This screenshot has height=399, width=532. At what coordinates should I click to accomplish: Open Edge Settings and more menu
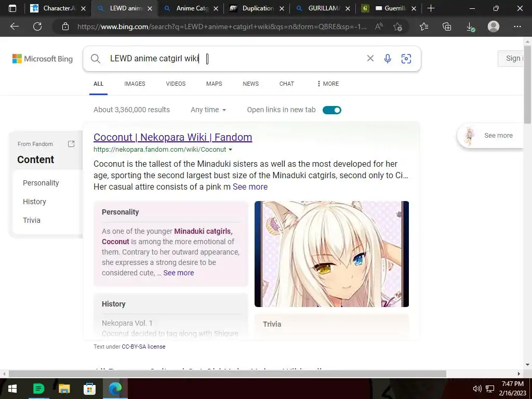coord(517,26)
